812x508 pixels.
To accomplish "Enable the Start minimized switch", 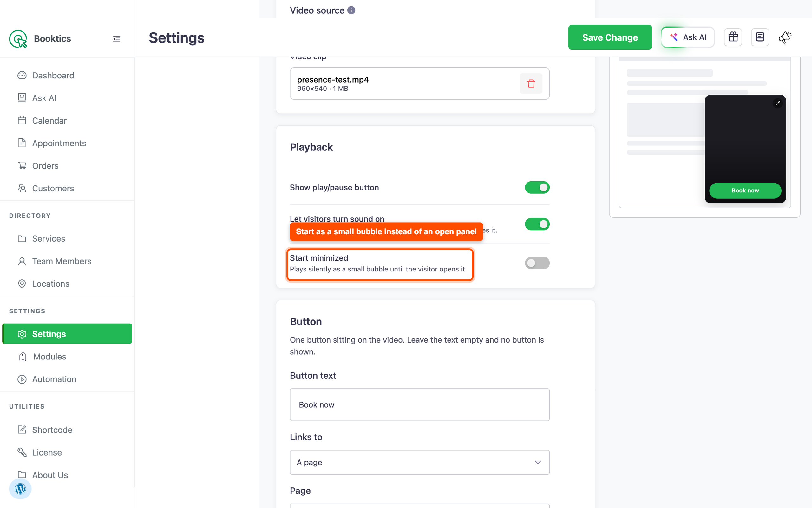I will 537,263.
